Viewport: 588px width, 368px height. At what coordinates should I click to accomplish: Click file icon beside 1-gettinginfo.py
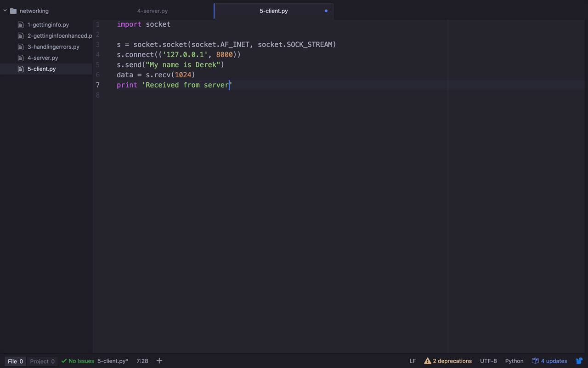click(x=20, y=25)
